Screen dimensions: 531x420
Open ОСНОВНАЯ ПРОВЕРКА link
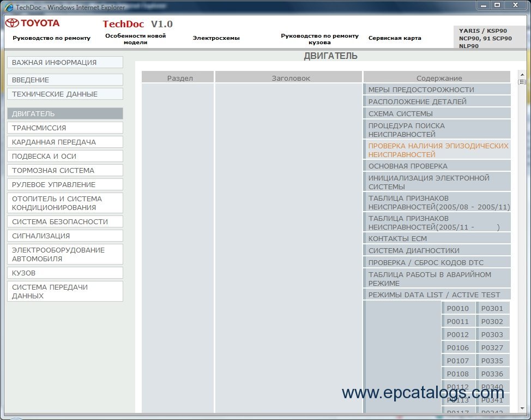[437, 166]
